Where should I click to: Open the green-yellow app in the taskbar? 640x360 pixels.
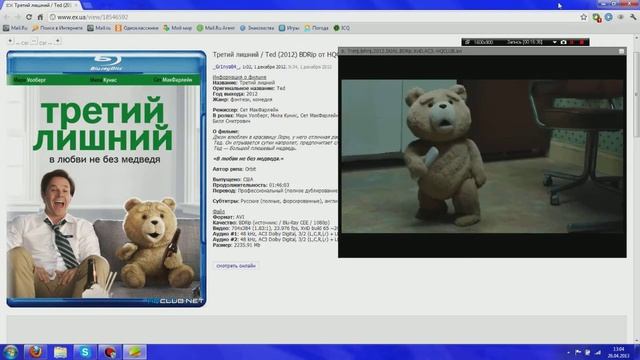click(x=135, y=352)
